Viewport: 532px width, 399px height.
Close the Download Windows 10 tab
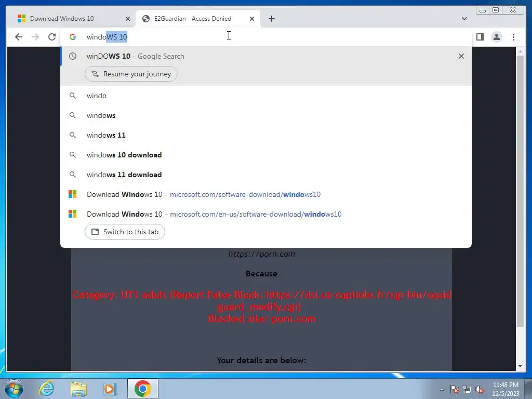tap(128, 19)
